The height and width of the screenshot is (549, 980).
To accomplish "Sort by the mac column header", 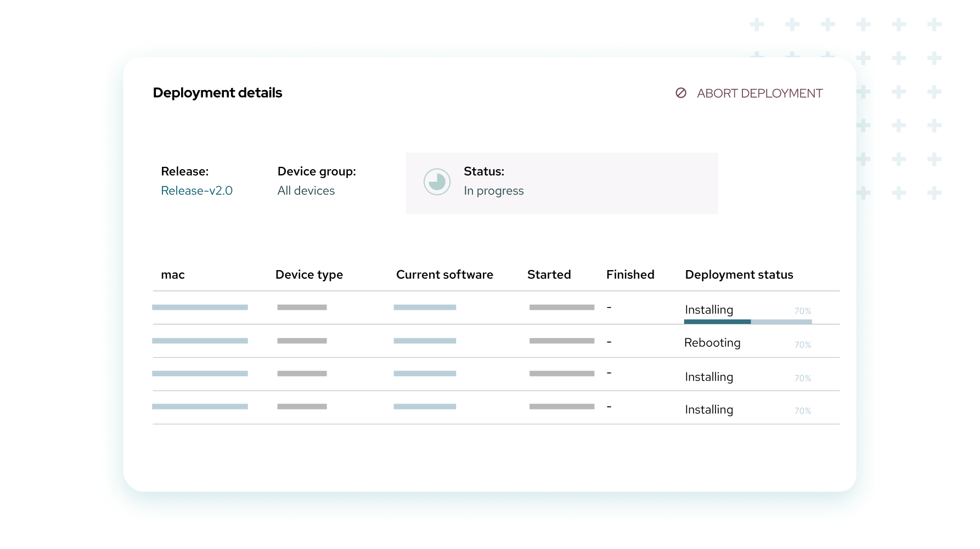I will [x=173, y=274].
